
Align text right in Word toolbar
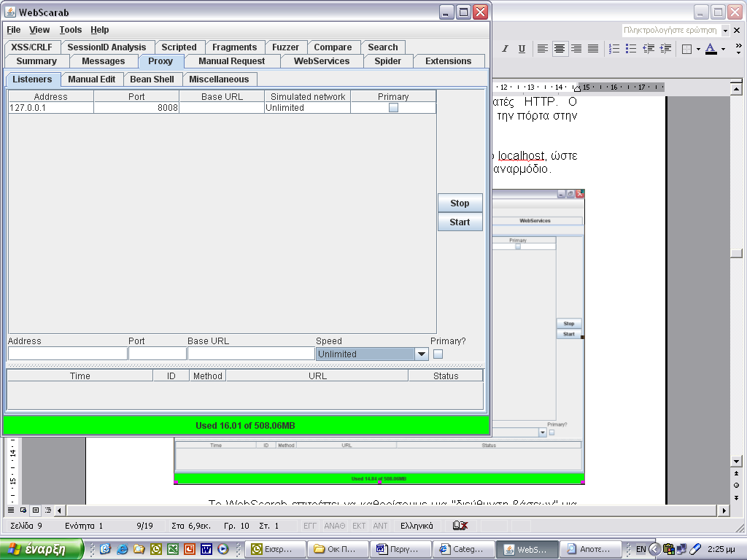click(576, 49)
